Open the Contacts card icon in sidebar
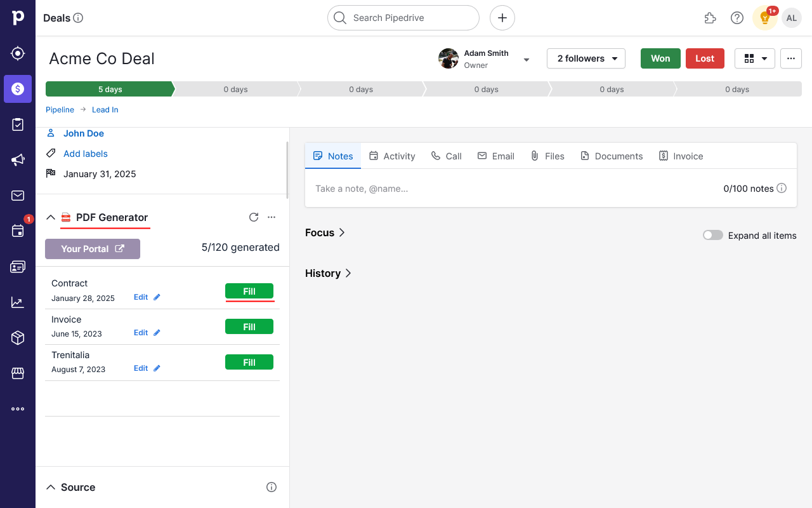The height and width of the screenshot is (508, 812). click(18, 267)
